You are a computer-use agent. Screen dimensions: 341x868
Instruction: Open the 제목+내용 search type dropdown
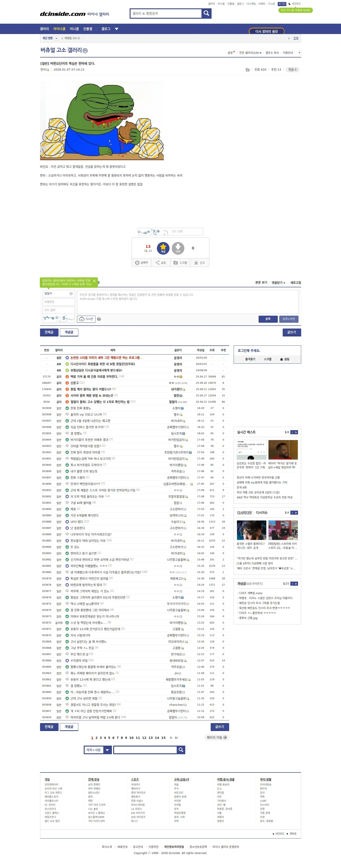pos(98,750)
